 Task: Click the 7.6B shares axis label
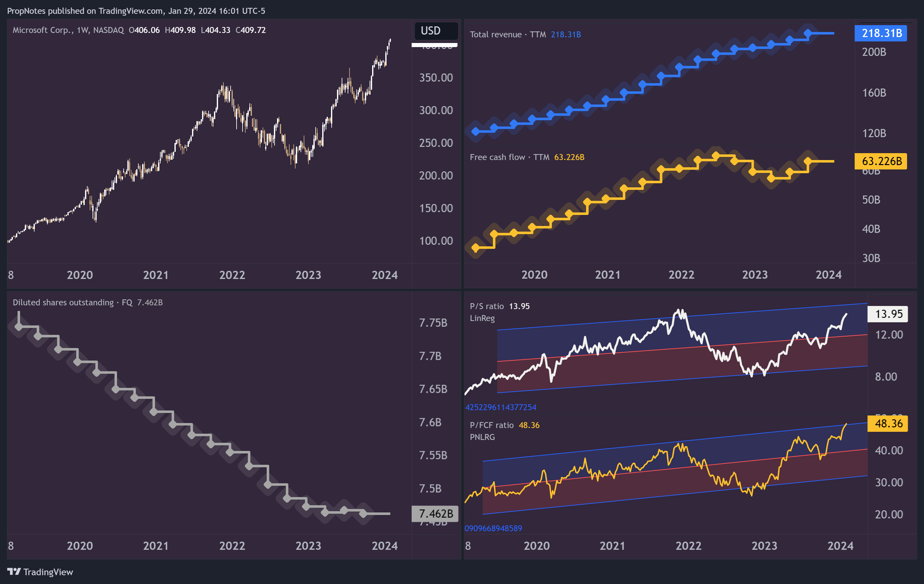pyautogui.click(x=430, y=422)
